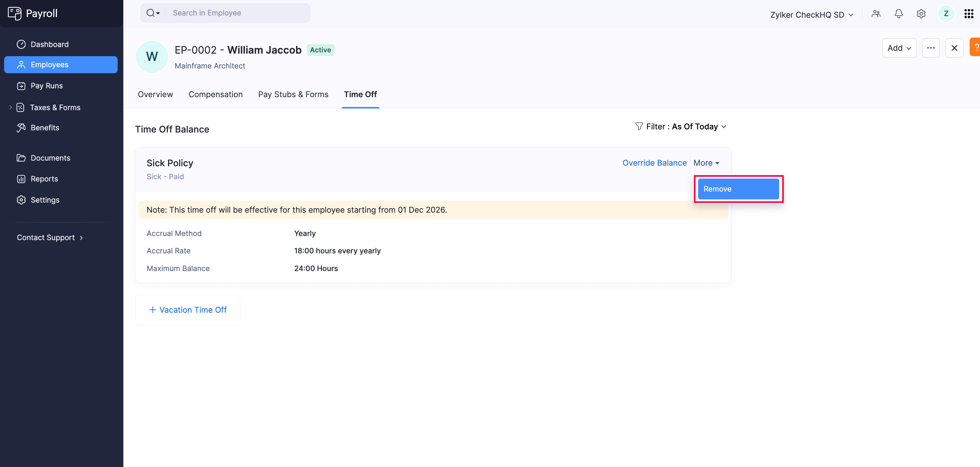The image size is (980, 467).
Task: Click the 'Mainframe Architect' job title
Action: (x=210, y=66)
